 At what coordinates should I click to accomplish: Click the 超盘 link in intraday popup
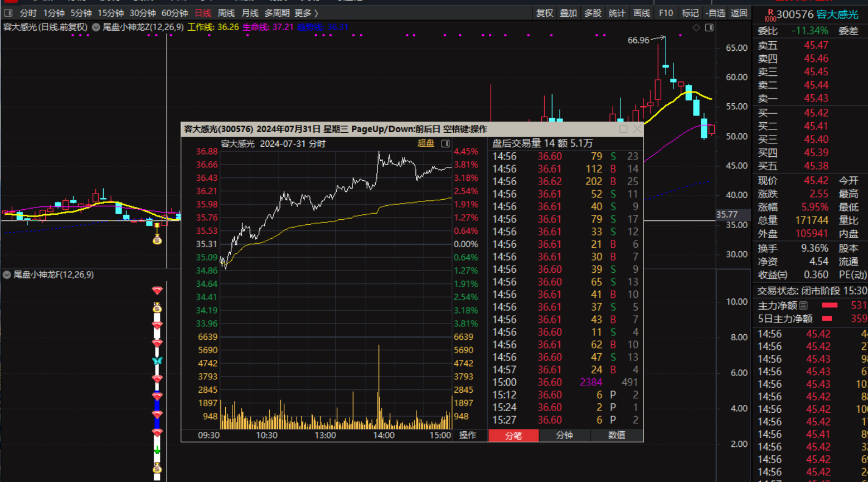pyautogui.click(x=426, y=143)
